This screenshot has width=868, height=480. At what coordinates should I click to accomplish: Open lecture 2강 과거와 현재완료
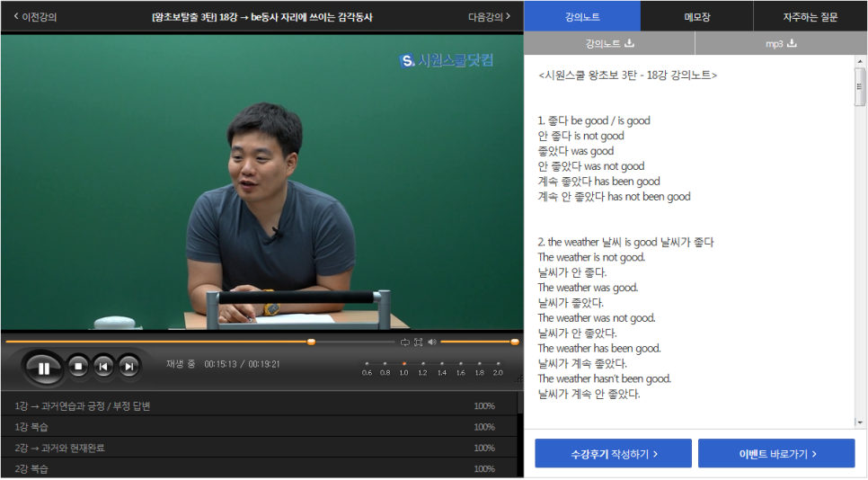click(x=260, y=448)
